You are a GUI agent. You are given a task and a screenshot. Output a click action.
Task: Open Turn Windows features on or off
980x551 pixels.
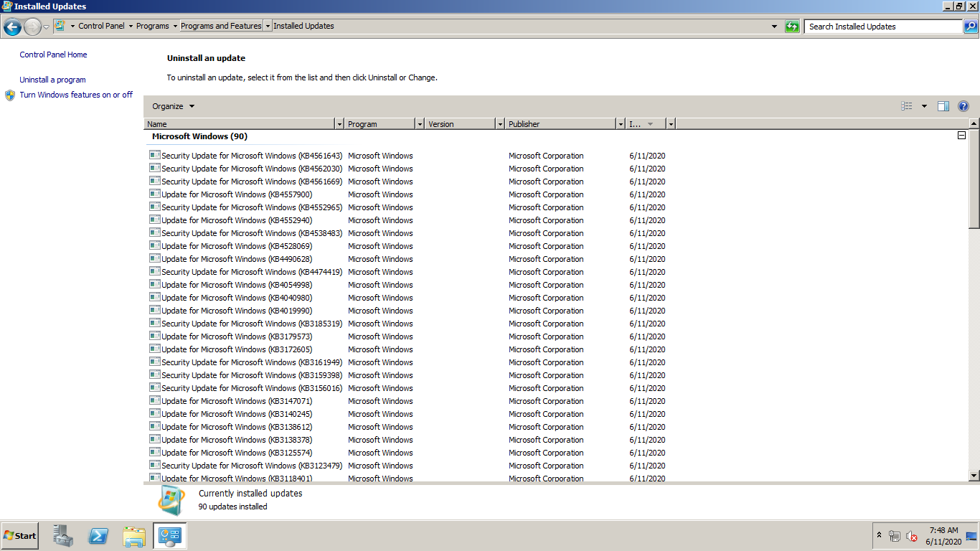click(x=76, y=95)
